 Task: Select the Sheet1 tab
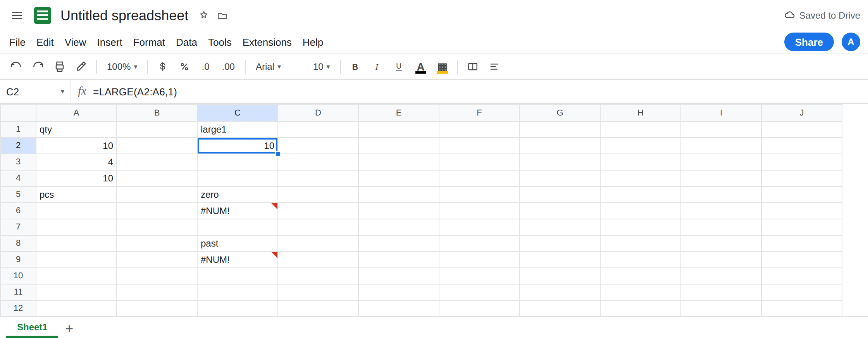tap(32, 328)
